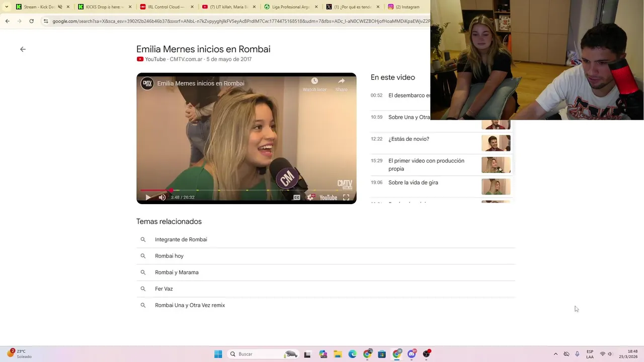Go back with the page back arrow
This screenshot has height=362, width=644.
(23, 49)
